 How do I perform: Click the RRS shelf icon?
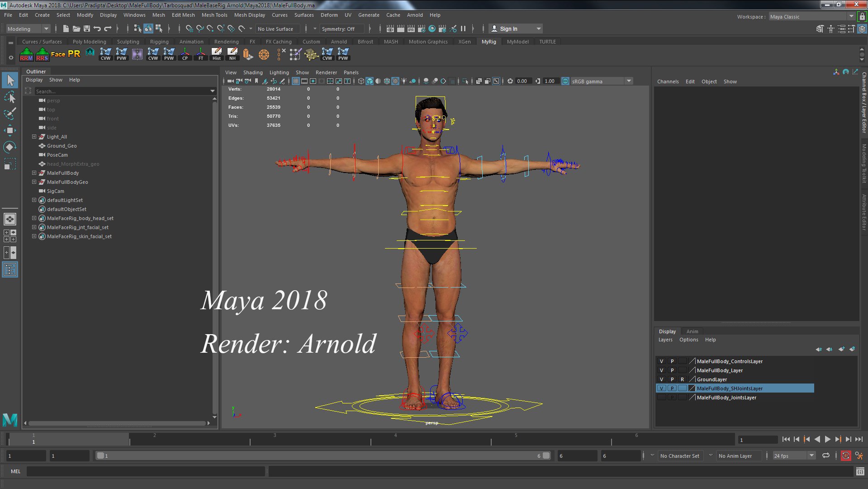click(x=42, y=54)
